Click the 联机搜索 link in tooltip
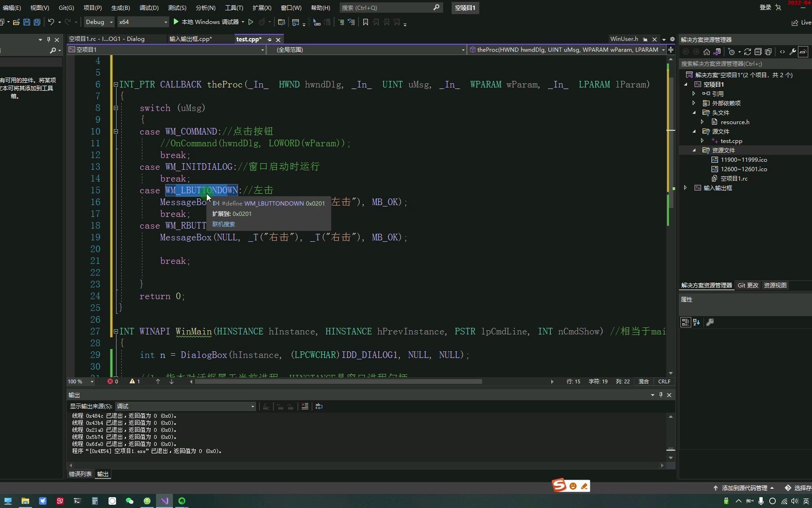812x508 pixels. pyautogui.click(x=223, y=224)
